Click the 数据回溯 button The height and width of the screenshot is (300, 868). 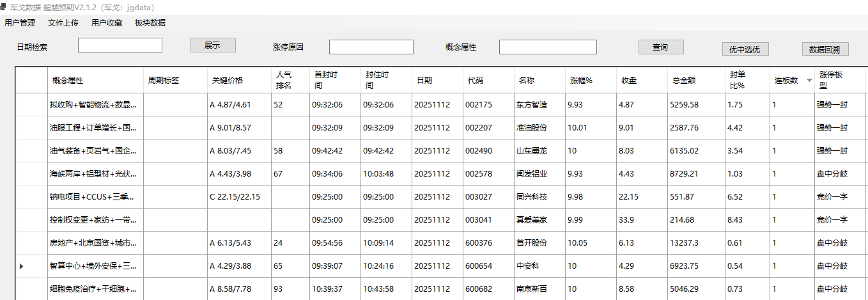click(825, 49)
